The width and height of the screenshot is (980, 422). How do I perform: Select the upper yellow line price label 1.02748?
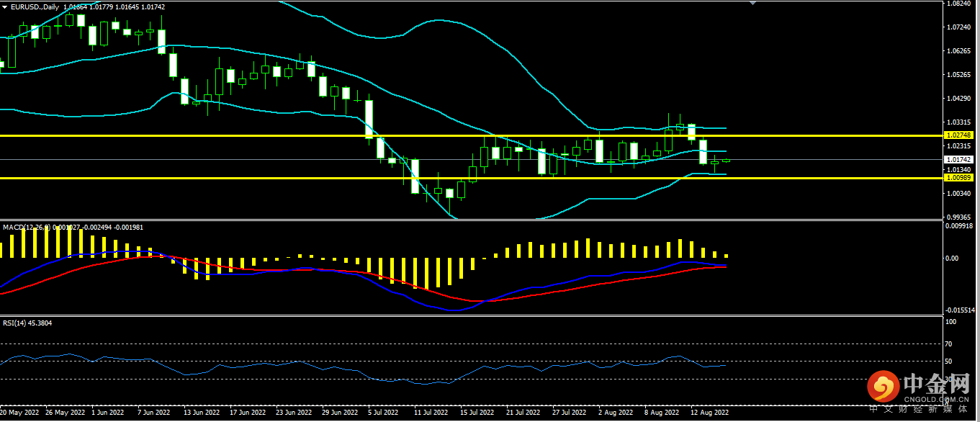[x=960, y=135]
